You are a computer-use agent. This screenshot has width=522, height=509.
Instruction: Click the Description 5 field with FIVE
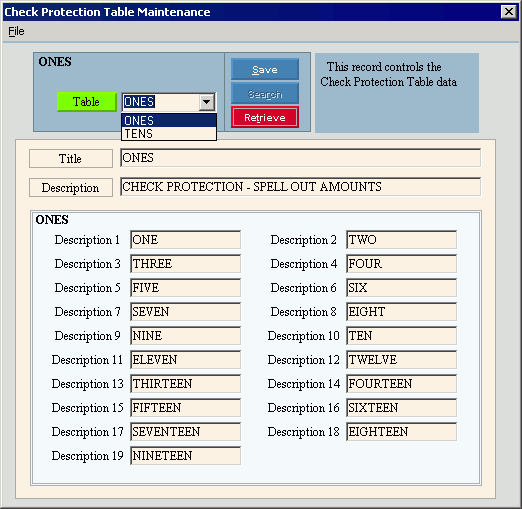(185, 288)
